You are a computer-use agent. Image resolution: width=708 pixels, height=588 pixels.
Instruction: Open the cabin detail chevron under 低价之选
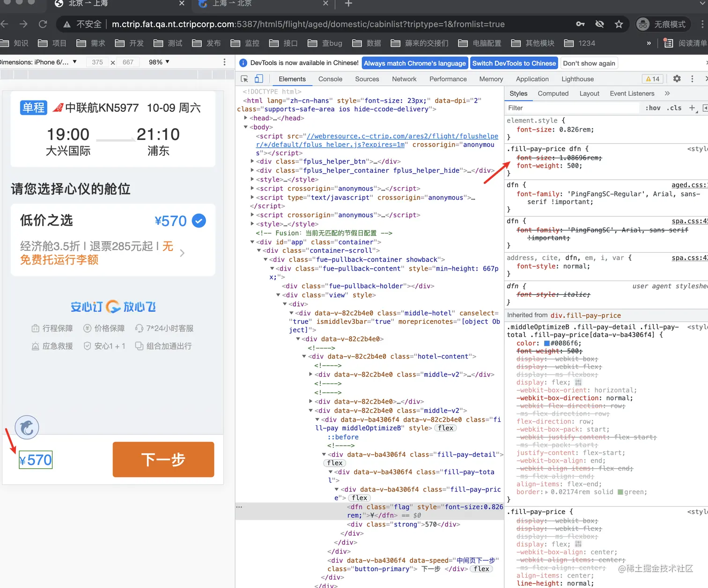182,253
